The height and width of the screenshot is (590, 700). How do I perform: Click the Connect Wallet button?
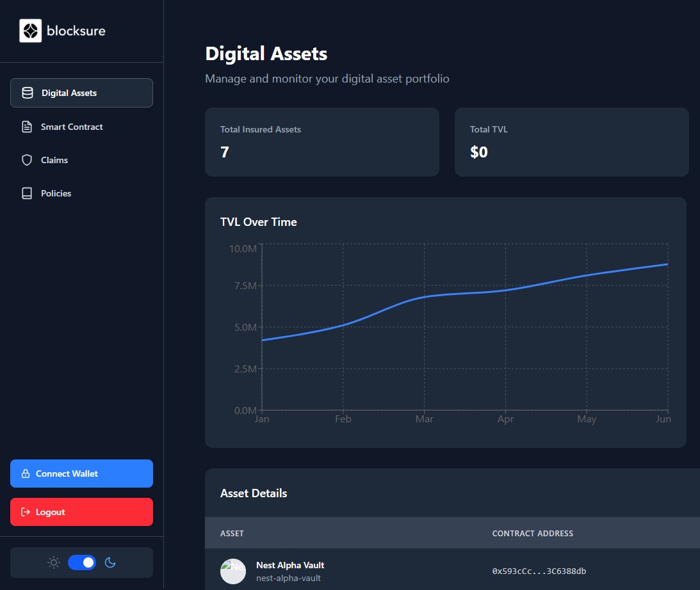[81, 474]
